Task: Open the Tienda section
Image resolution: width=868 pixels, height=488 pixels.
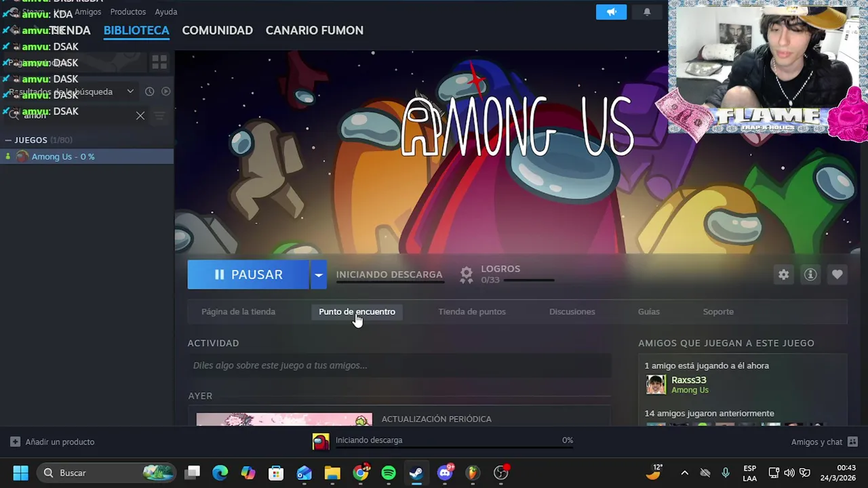Action: coord(70,30)
